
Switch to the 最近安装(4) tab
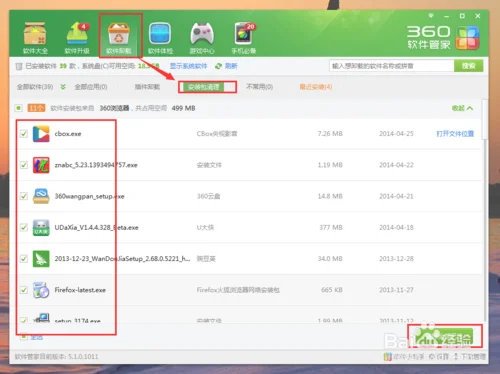pyautogui.click(x=316, y=87)
